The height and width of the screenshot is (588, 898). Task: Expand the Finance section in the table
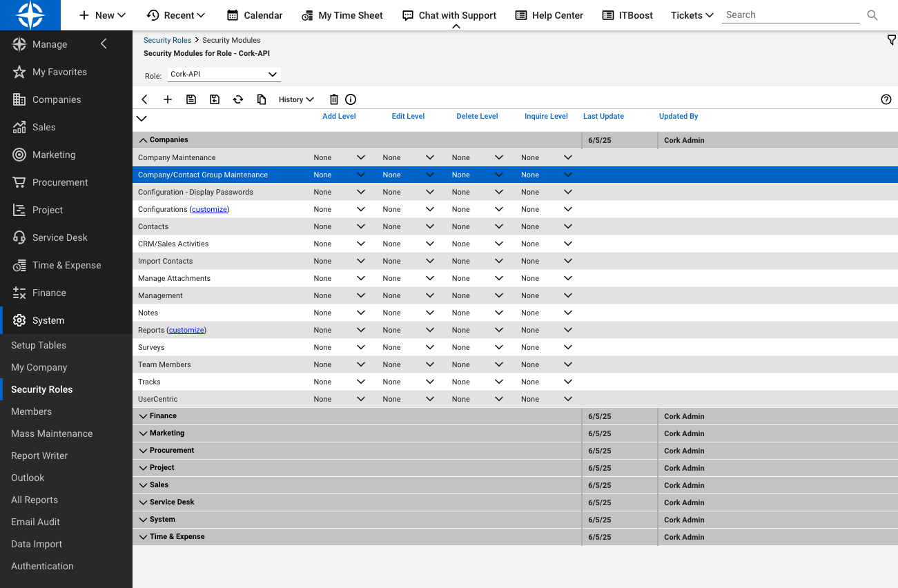click(x=144, y=416)
